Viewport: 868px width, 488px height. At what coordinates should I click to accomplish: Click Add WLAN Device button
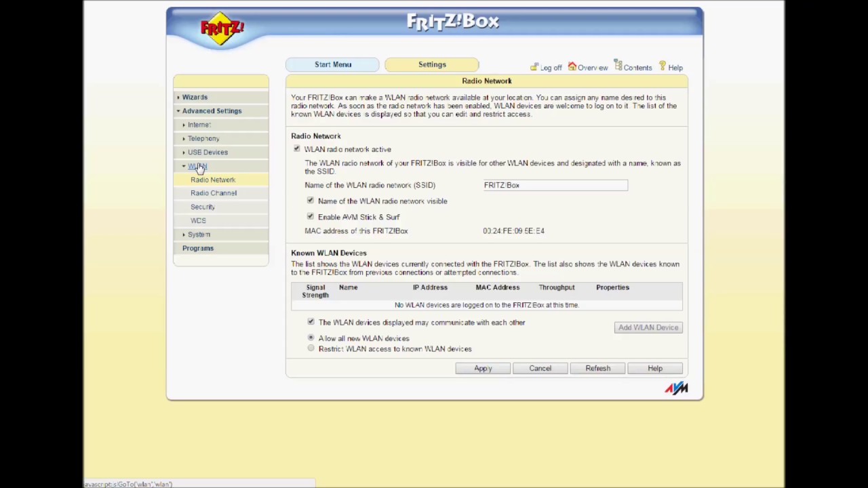pos(648,327)
